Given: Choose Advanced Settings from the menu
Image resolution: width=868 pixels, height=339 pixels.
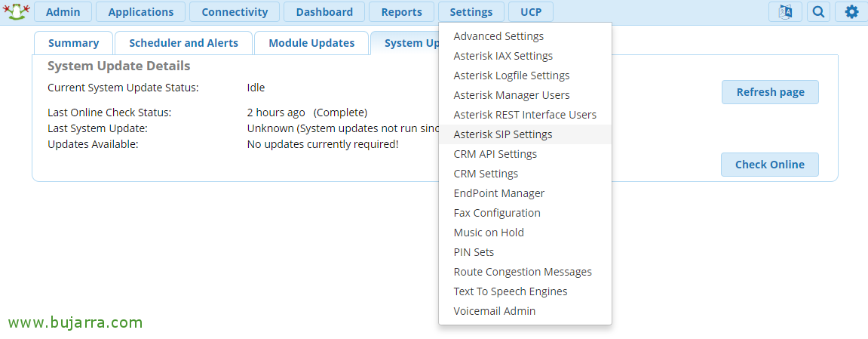Looking at the screenshot, I should click(x=525, y=36).
